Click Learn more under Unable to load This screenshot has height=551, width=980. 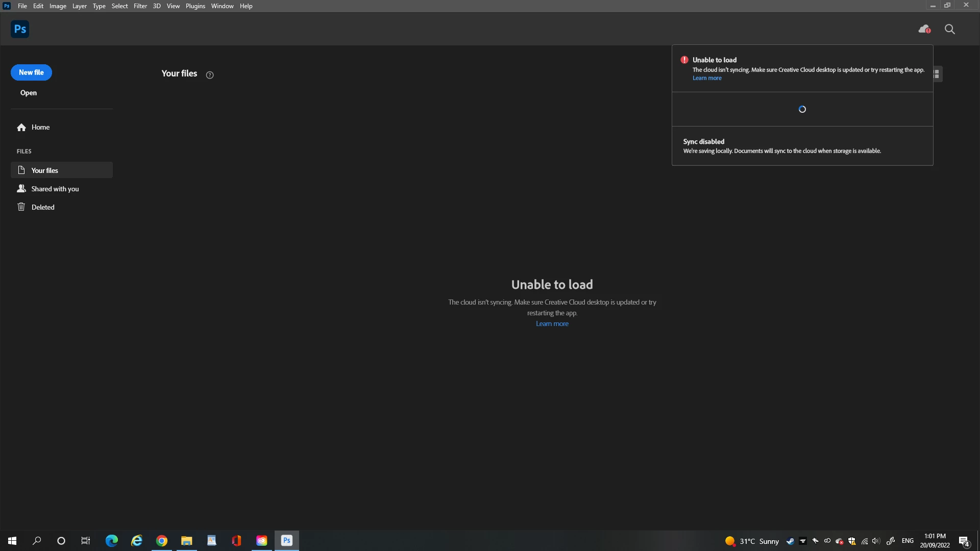click(x=552, y=324)
